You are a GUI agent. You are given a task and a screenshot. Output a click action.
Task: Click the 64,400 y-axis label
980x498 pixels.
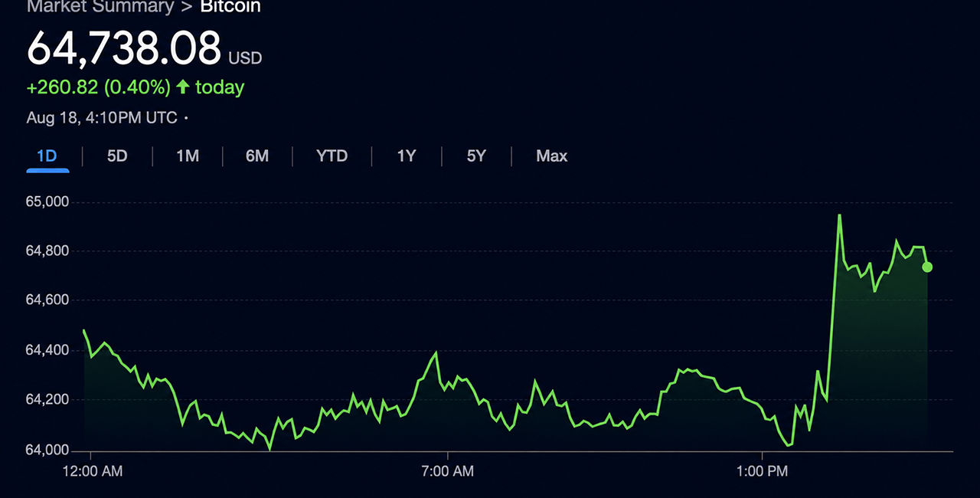[x=47, y=350]
